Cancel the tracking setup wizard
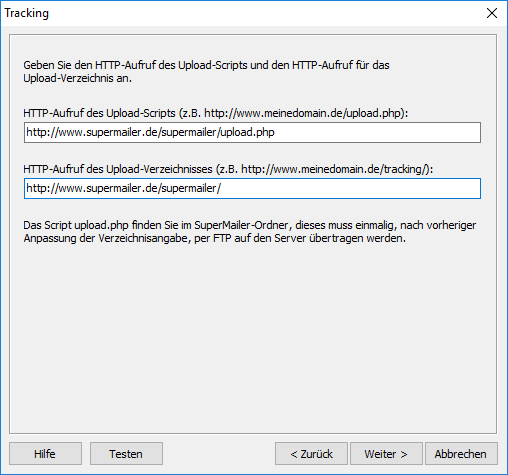508x475 pixels. point(461,453)
